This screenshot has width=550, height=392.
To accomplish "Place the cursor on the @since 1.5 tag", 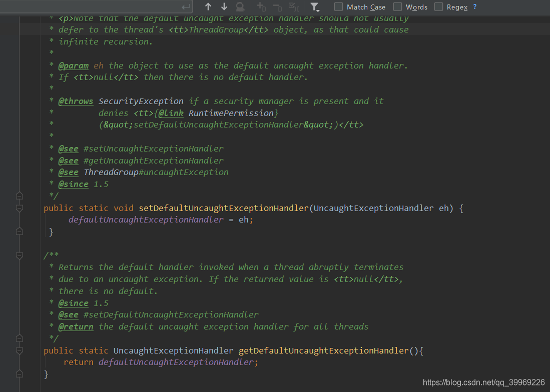I will [x=75, y=184].
